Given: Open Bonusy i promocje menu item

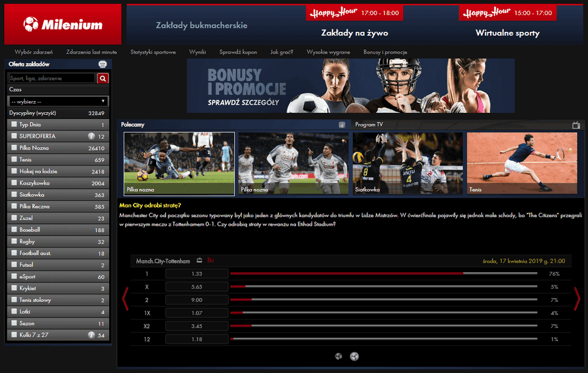Looking at the screenshot, I should point(385,52).
